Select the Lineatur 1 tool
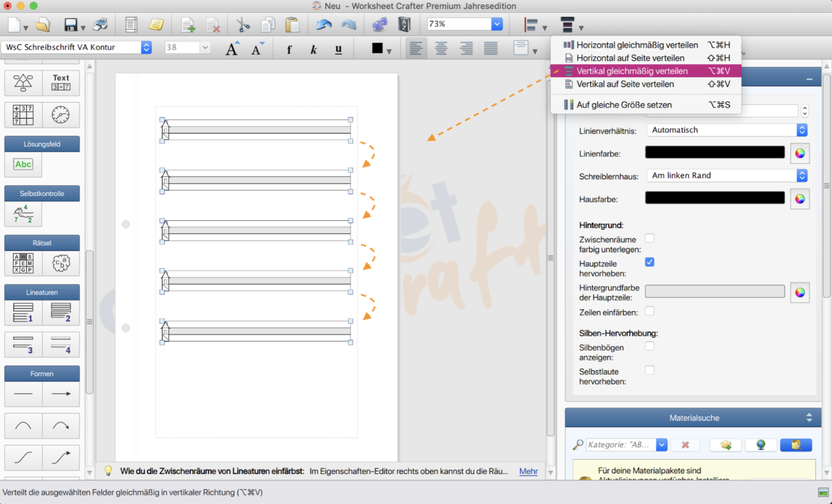Viewport: 832px width, 504px height. tap(23, 312)
